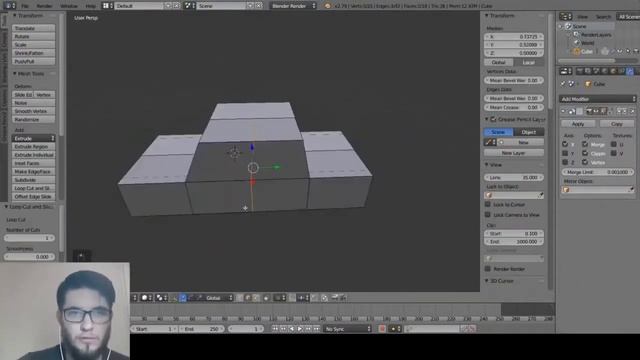Select the Grease Pencil Object source

pyautogui.click(x=529, y=132)
